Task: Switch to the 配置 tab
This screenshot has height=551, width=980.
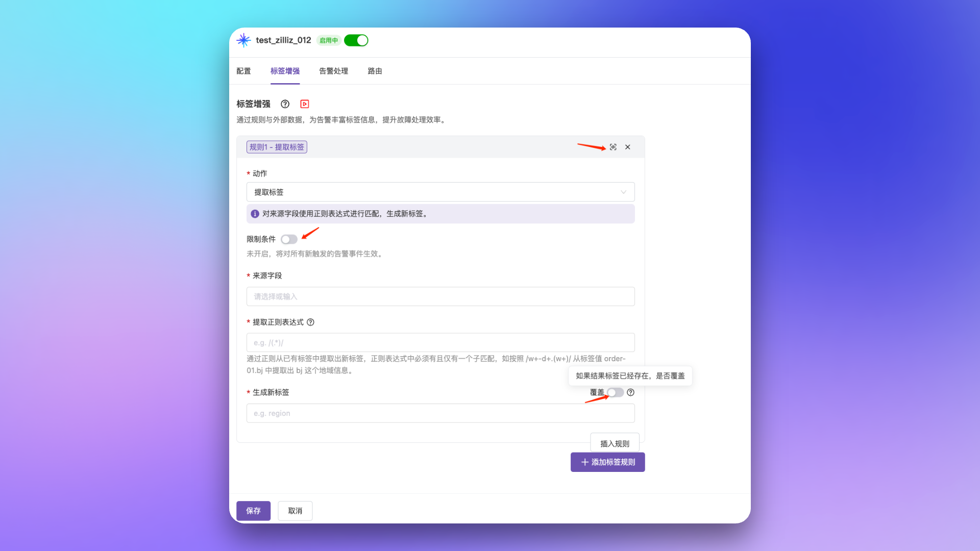Action: [x=243, y=71]
